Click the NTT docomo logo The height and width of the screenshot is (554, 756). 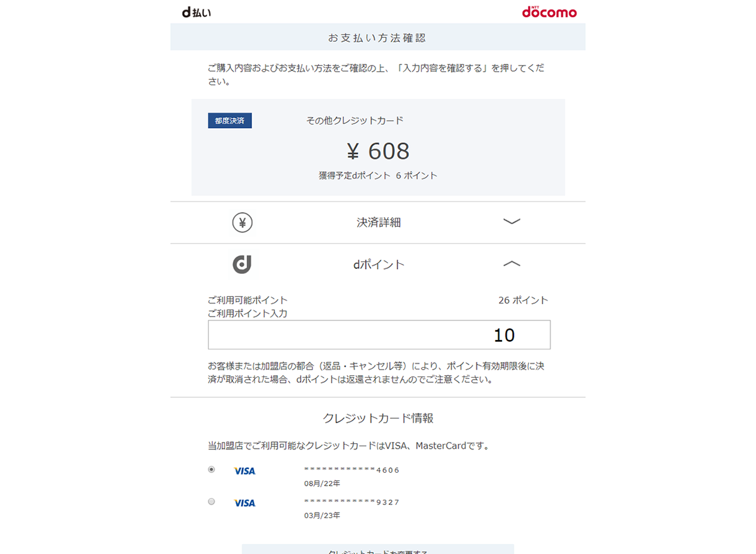[549, 12]
